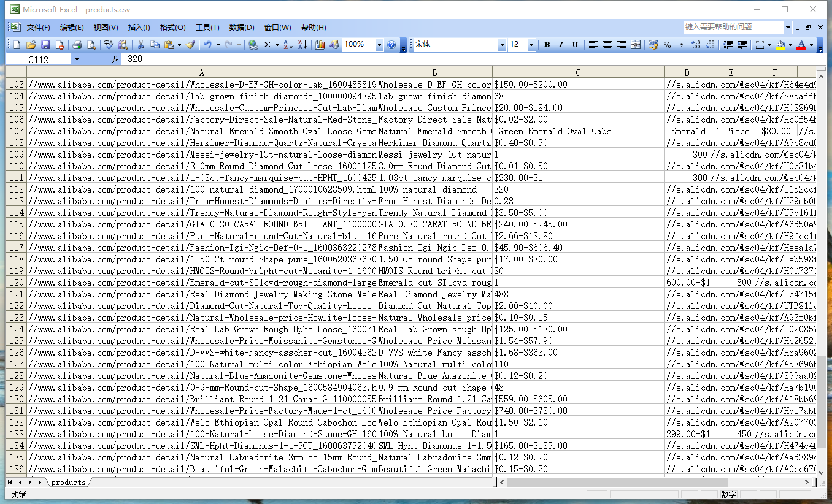This screenshot has width=832, height=504.
Task: Select row 112 by its header
Action: click(17, 189)
